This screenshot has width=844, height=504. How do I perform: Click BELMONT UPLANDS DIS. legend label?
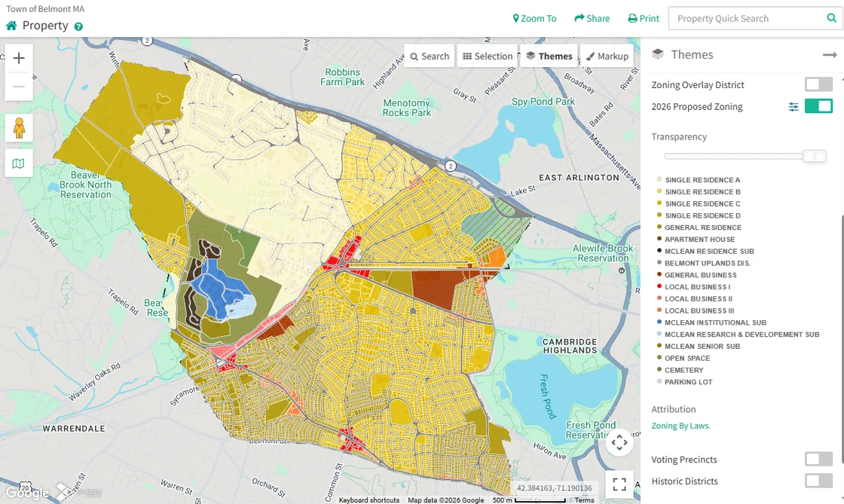coord(708,263)
